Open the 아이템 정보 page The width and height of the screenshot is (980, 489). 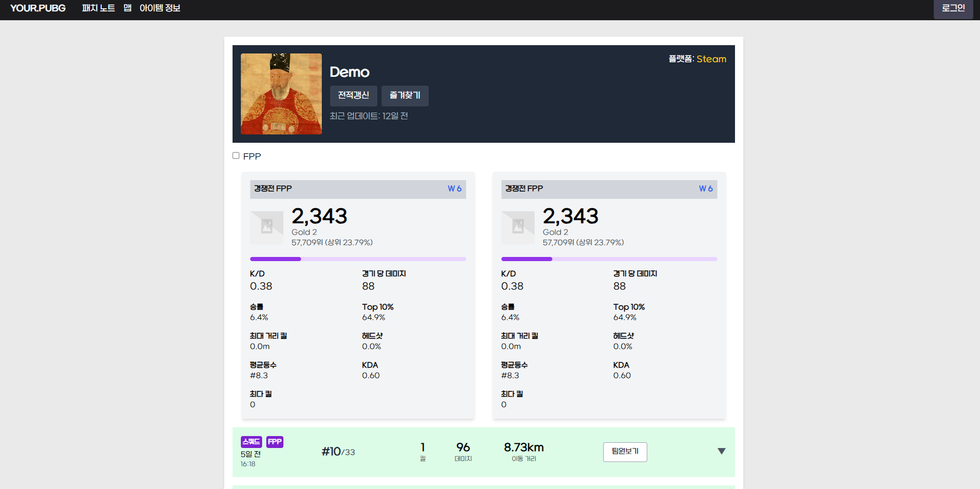pyautogui.click(x=160, y=8)
